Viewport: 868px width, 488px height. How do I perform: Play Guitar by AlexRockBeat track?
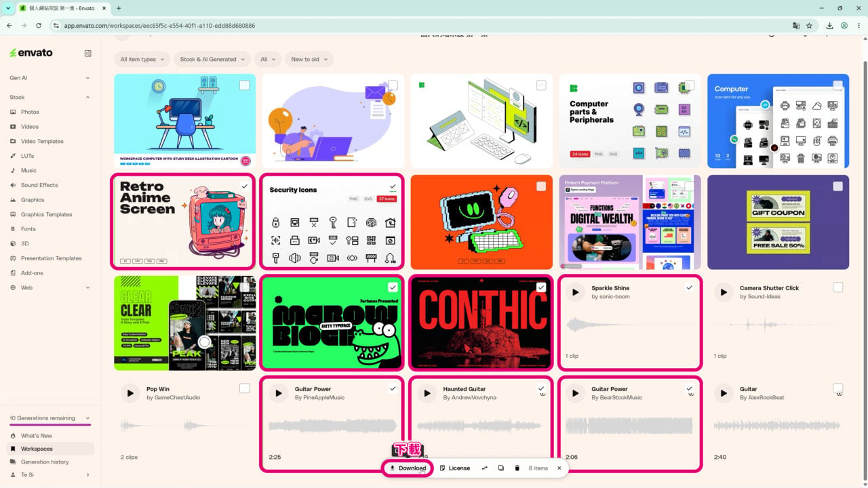[724, 393]
